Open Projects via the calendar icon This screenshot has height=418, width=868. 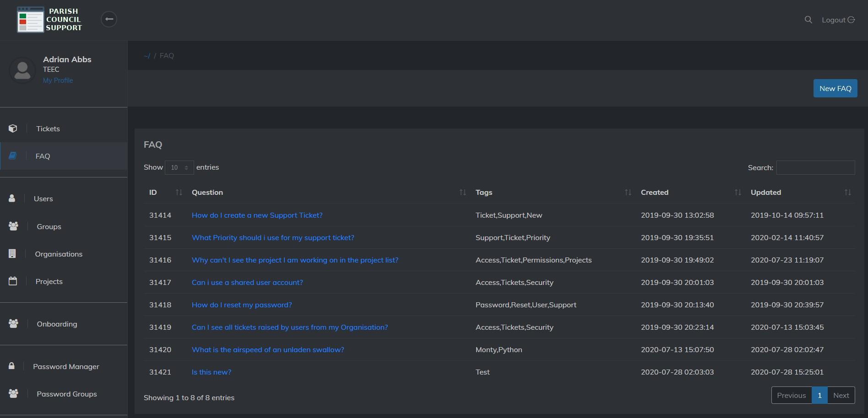(x=13, y=281)
